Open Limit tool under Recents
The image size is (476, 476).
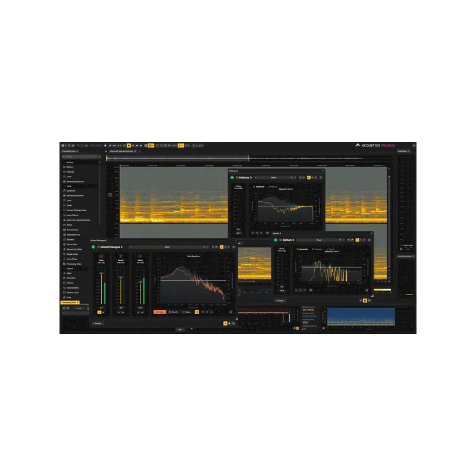69,177
